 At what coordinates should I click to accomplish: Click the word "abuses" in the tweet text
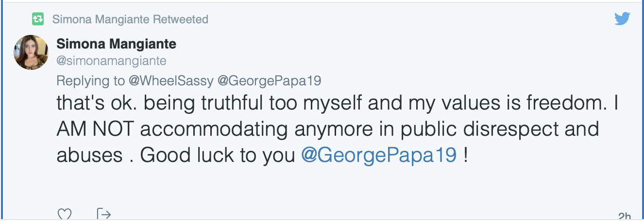(x=90, y=155)
